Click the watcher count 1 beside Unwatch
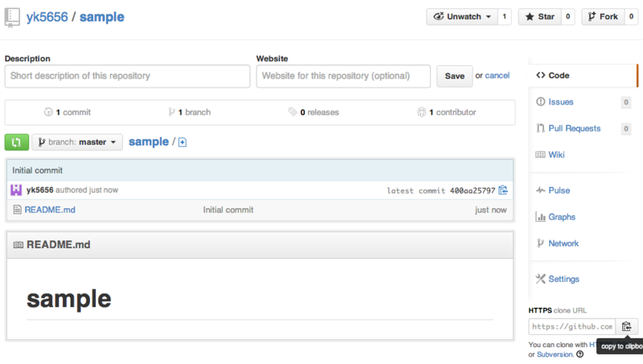This screenshot has height=364, width=643. pyautogui.click(x=505, y=17)
